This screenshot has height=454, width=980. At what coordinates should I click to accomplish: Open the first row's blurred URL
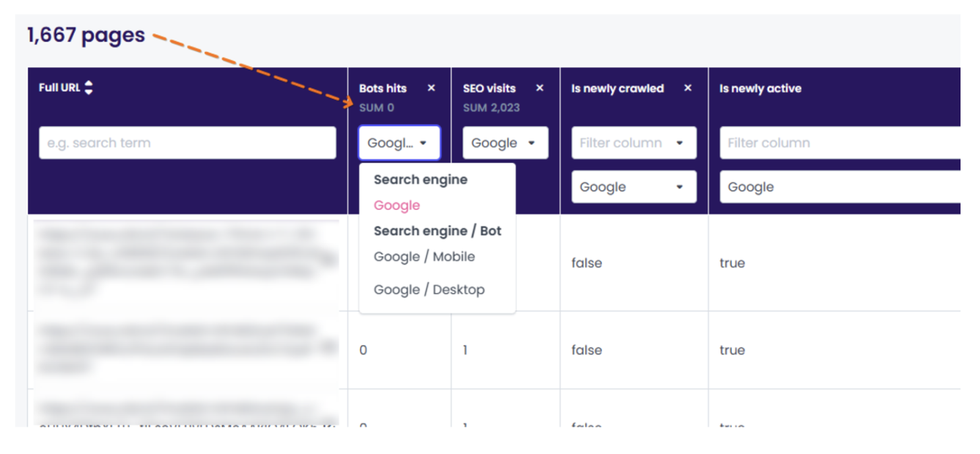(x=187, y=263)
